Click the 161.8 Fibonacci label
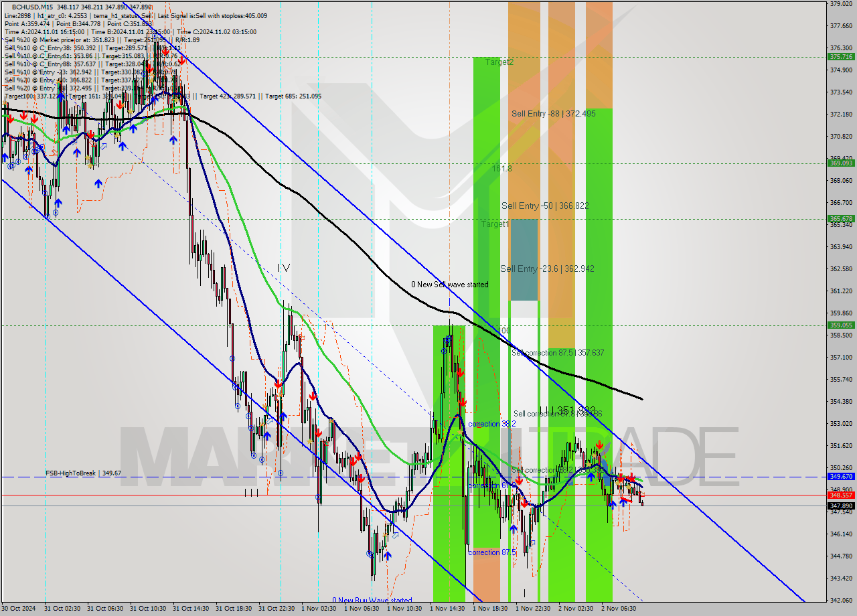Screen dimensions: 857x616 click(502, 169)
